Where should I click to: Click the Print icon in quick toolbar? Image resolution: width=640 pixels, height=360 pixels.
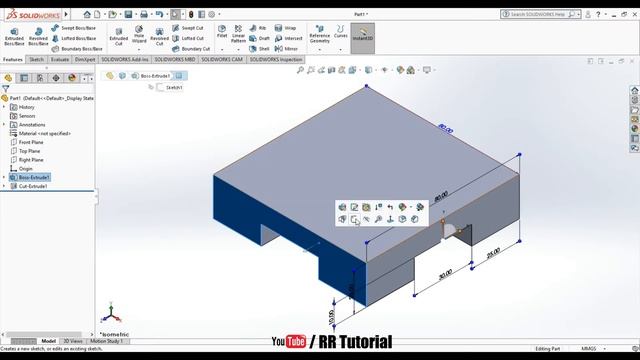[144, 14]
